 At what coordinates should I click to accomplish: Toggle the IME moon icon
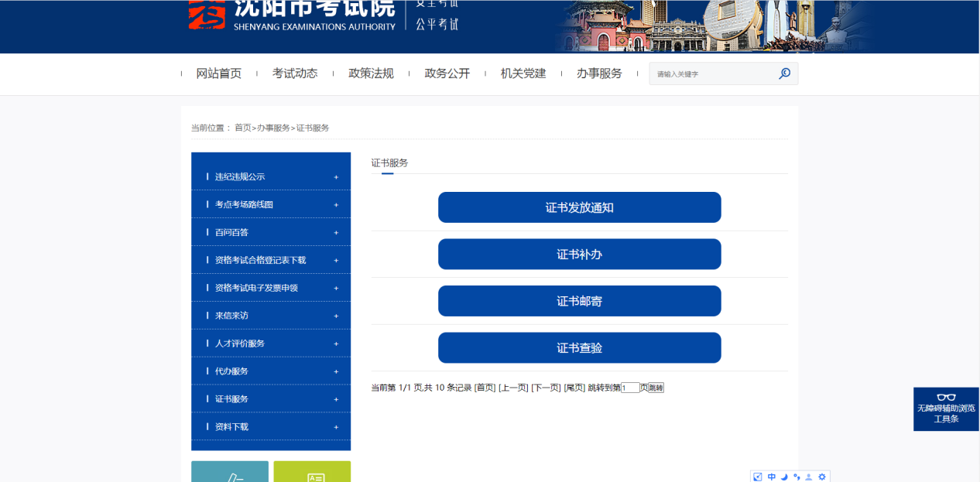coord(784,477)
